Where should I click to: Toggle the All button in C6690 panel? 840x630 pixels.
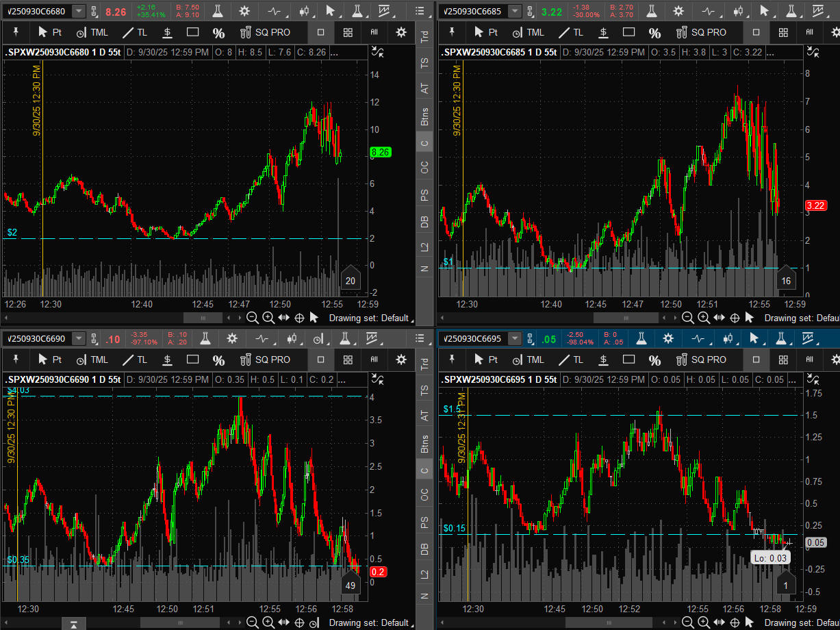(374, 360)
